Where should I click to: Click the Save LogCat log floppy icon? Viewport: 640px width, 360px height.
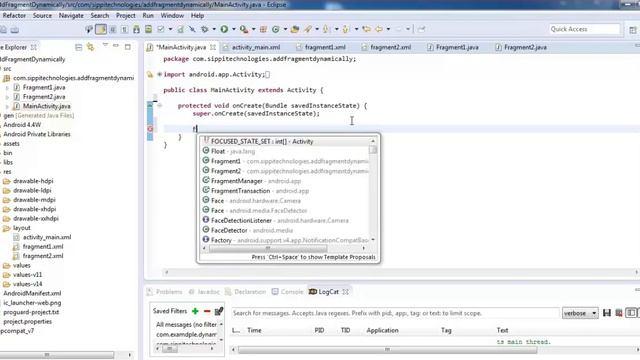pyautogui.click(x=607, y=313)
